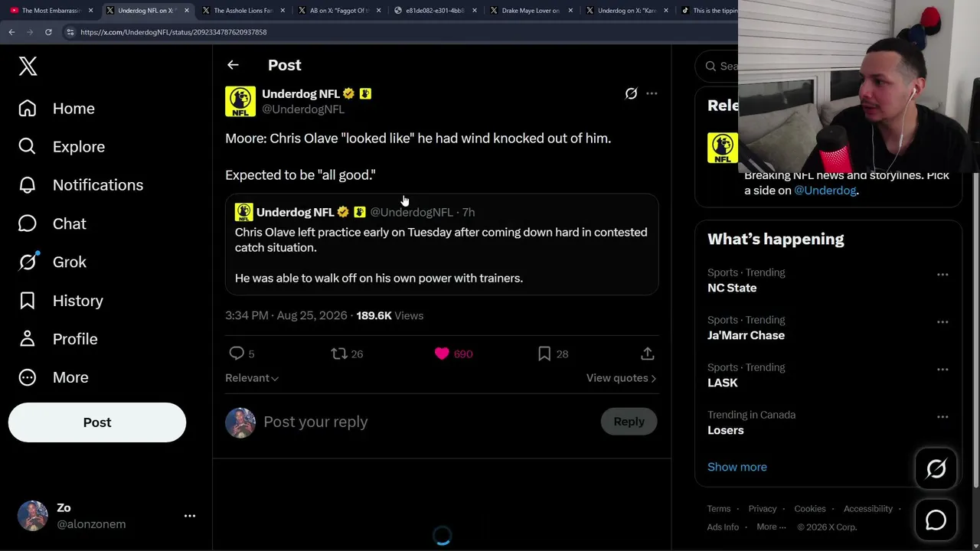Image resolution: width=980 pixels, height=551 pixels.
Task: Open the LASK trending topic
Action: [723, 383]
